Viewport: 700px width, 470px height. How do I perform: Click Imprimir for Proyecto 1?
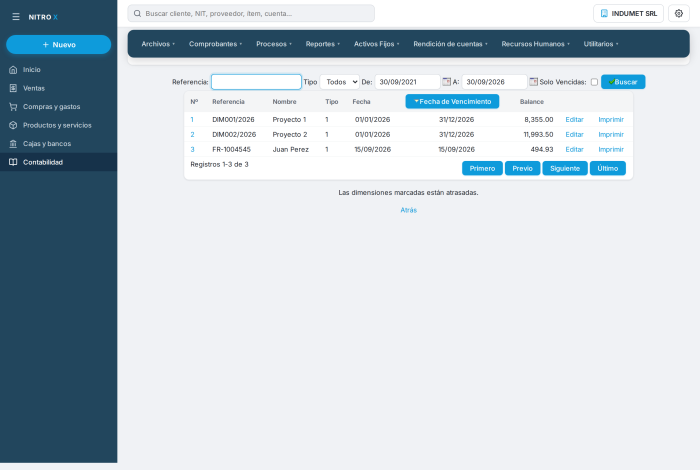[x=611, y=120]
